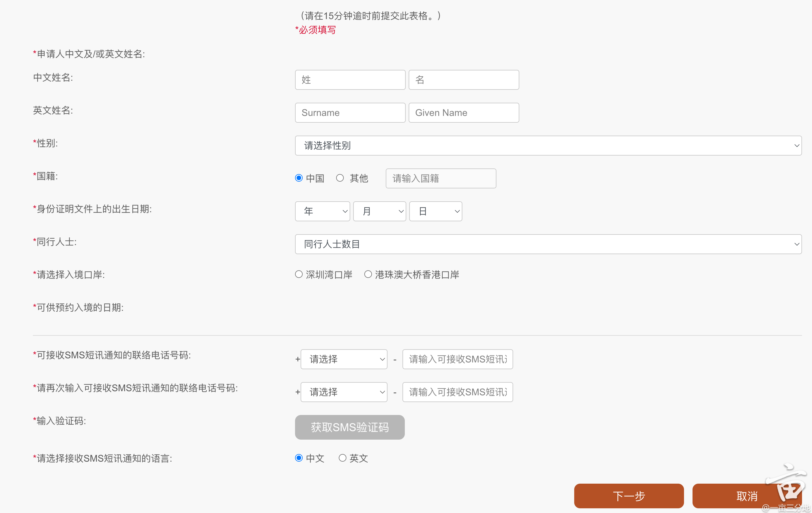Screen dimensions: 812x513
Task: Choose 港珠澳大桥香港口岸 entry port option
Action: (x=368, y=274)
